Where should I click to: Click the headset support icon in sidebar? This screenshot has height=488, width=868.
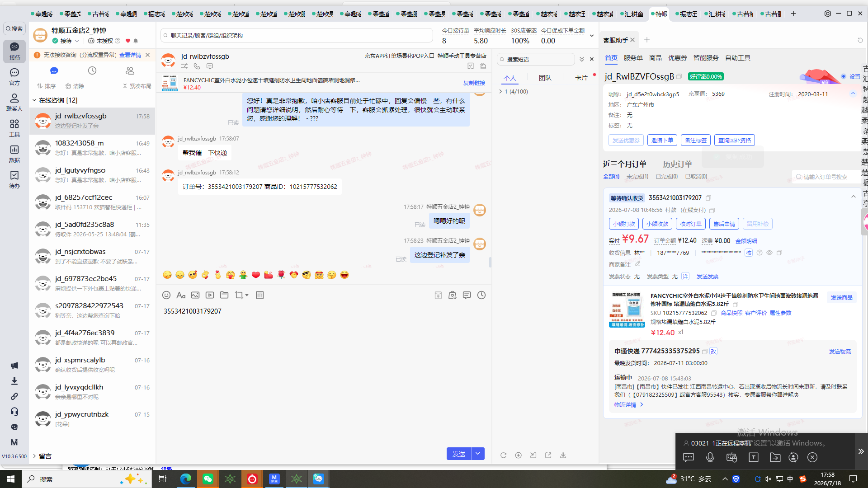coord(14,412)
